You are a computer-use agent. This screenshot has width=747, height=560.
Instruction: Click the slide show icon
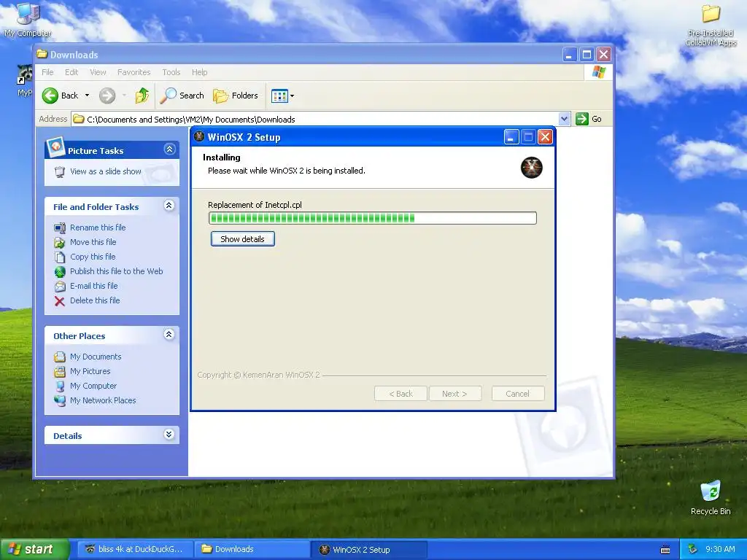60,172
